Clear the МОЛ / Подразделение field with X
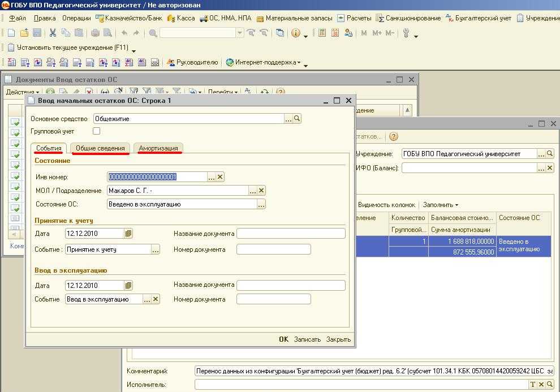The width and height of the screenshot is (560, 392). [x=261, y=191]
